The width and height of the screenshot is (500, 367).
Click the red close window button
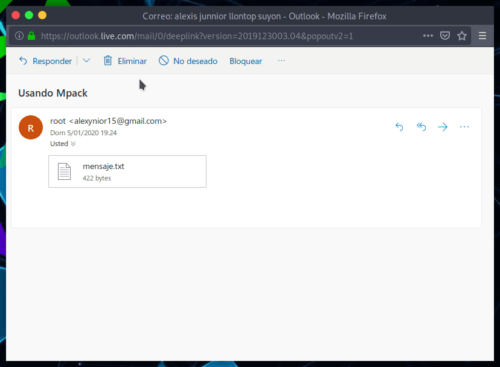click(16, 15)
